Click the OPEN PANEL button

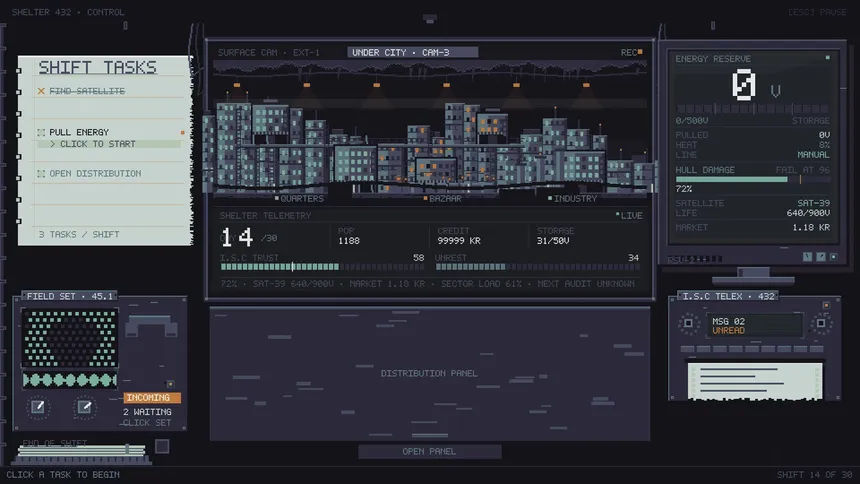(x=429, y=452)
